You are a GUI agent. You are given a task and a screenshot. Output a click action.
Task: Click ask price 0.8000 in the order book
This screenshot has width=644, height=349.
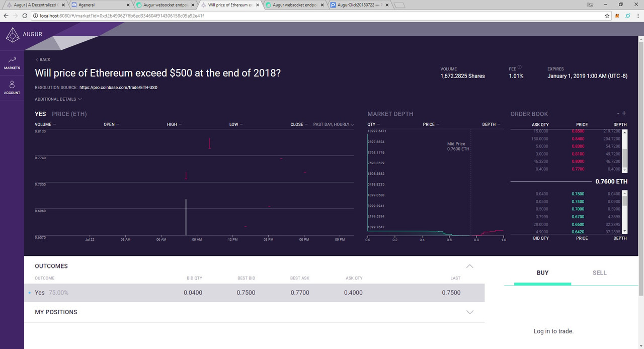(578, 162)
